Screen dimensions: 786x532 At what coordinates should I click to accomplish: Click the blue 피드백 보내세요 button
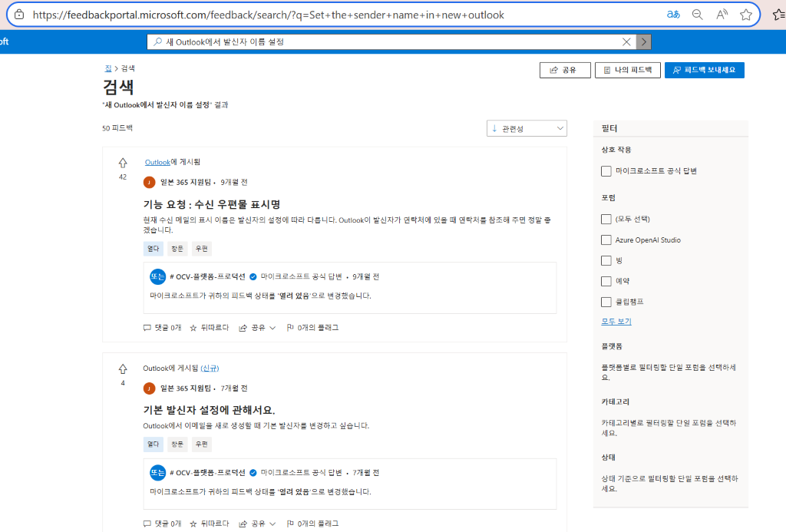click(705, 70)
